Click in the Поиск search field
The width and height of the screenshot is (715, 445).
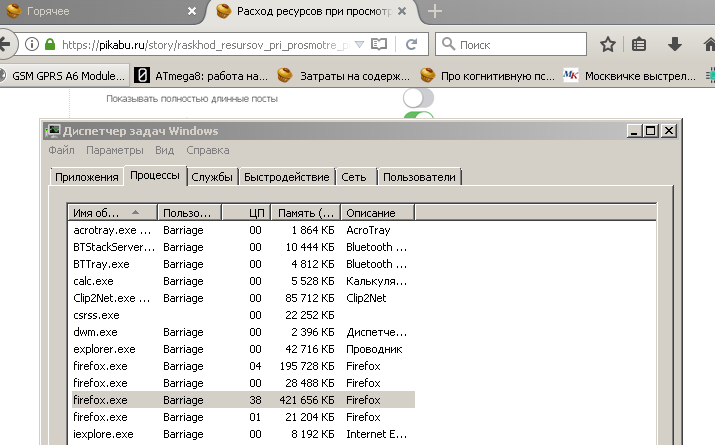(x=515, y=45)
